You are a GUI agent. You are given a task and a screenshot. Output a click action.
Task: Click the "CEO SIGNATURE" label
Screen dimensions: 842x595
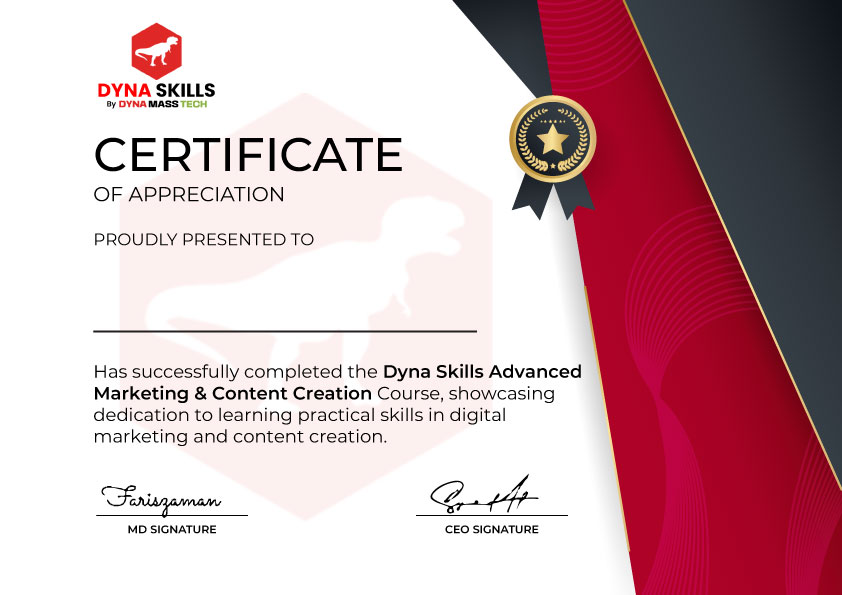pyautogui.click(x=492, y=529)
